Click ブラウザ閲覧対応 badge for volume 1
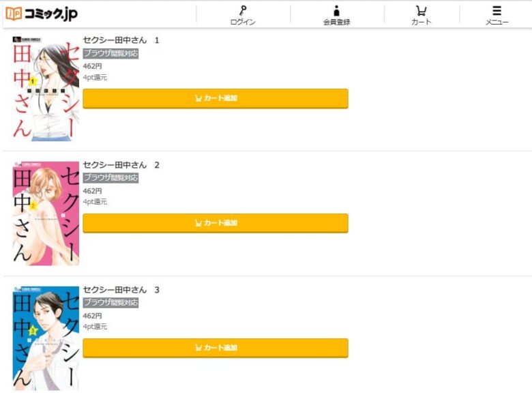 coord(110,54)
